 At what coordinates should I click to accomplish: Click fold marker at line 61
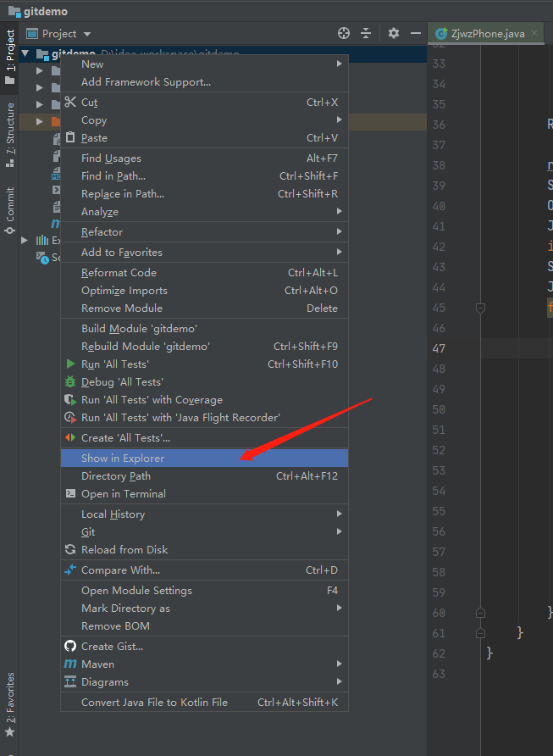(x=480, y=633)
